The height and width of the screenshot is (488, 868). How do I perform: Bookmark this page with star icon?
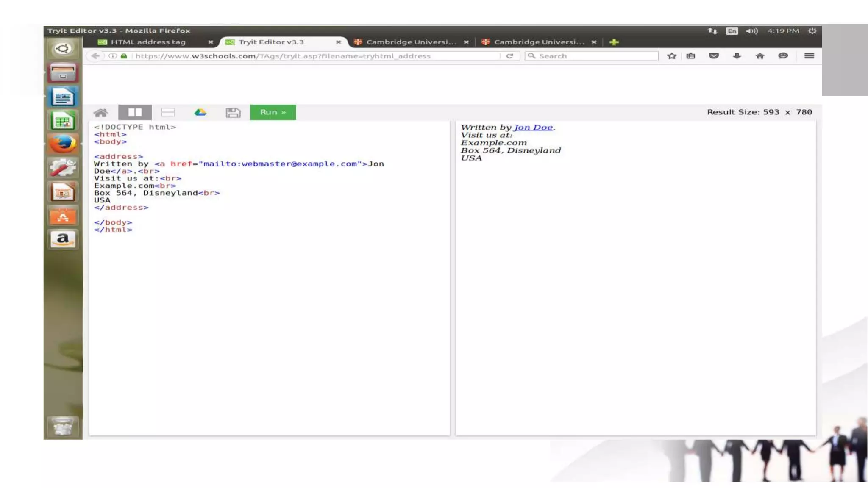click(672, 56)
